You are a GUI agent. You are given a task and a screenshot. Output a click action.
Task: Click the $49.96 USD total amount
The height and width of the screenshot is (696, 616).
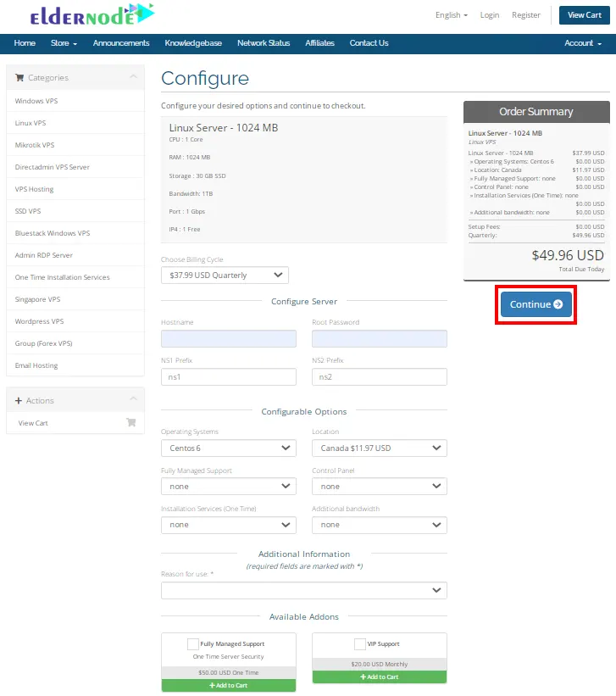pos(568,255)
